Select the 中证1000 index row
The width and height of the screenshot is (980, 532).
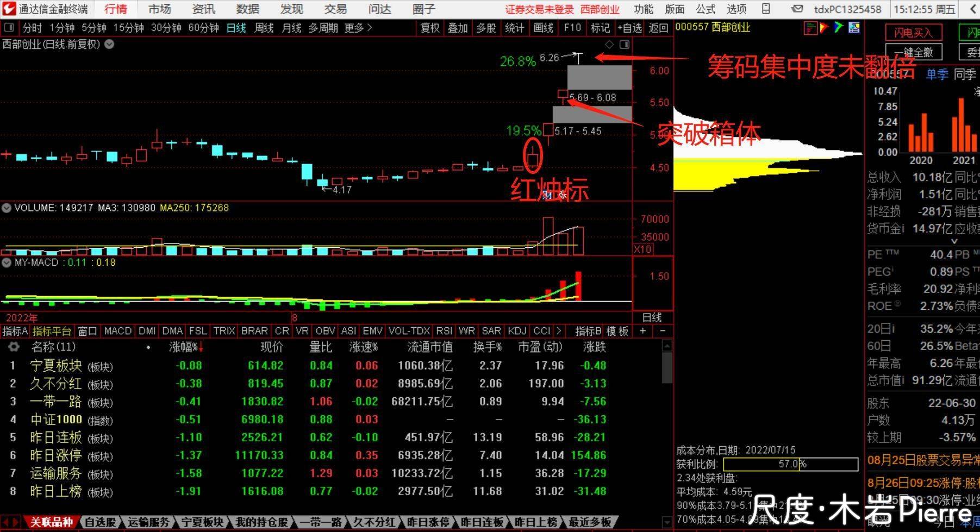point(56,420)
